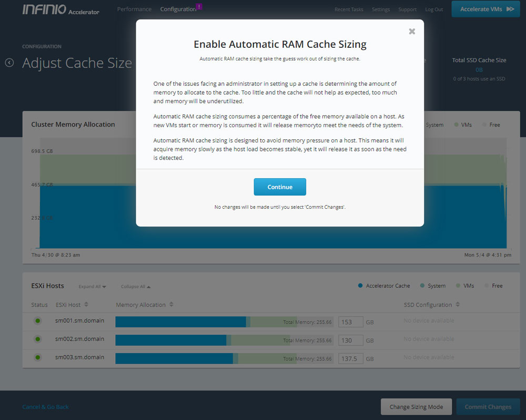Screen dimensions: 526x420
Task: Open the Settings menu item
Action: click(381, 9)
